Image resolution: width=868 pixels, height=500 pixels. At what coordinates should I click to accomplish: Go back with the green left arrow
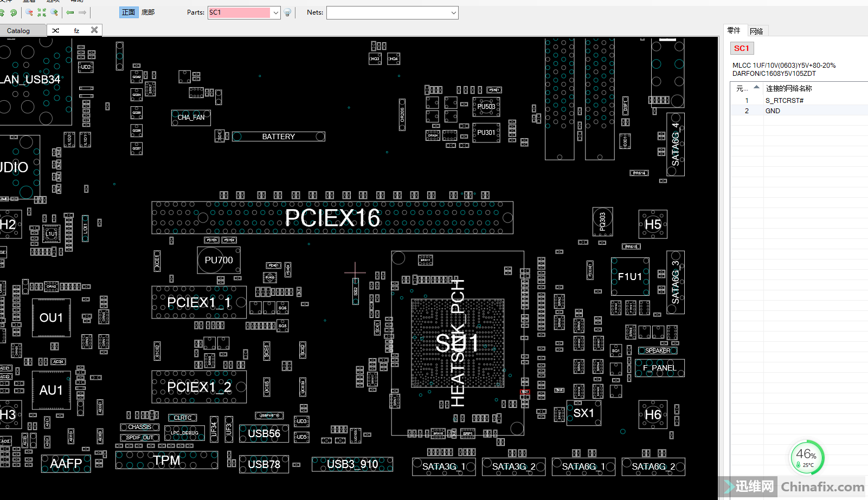click(70, 12)
